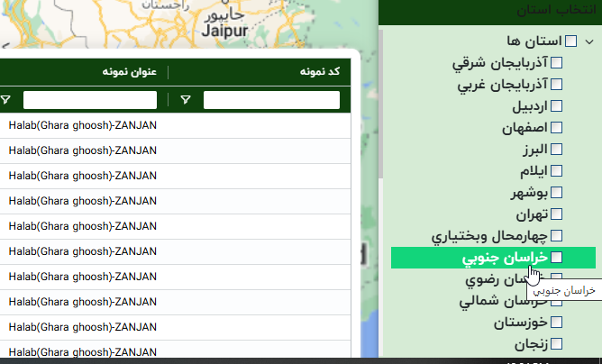Focus the عنوان نمونه filter input
The image size is (602, 364).
pyautogui.click(x=89, y=100)
